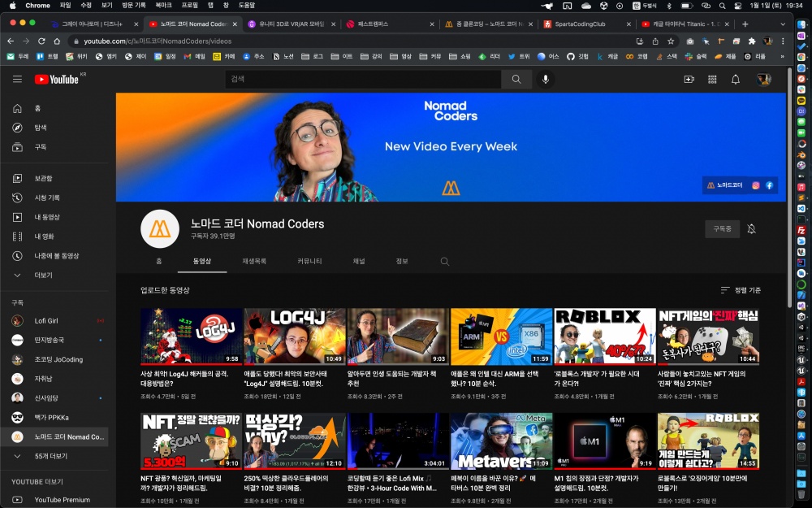Bookmark this page with the star icon

(671, 41)
